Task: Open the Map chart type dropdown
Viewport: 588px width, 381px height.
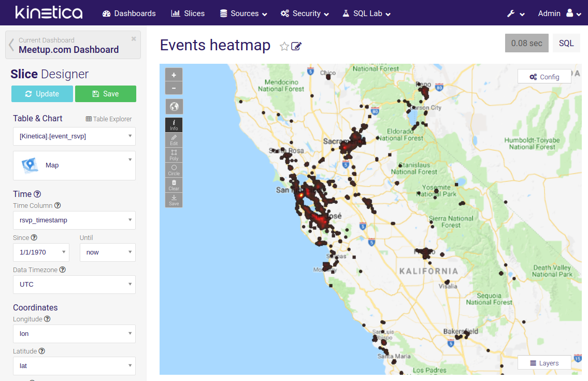Action: (x=74, y=165)
